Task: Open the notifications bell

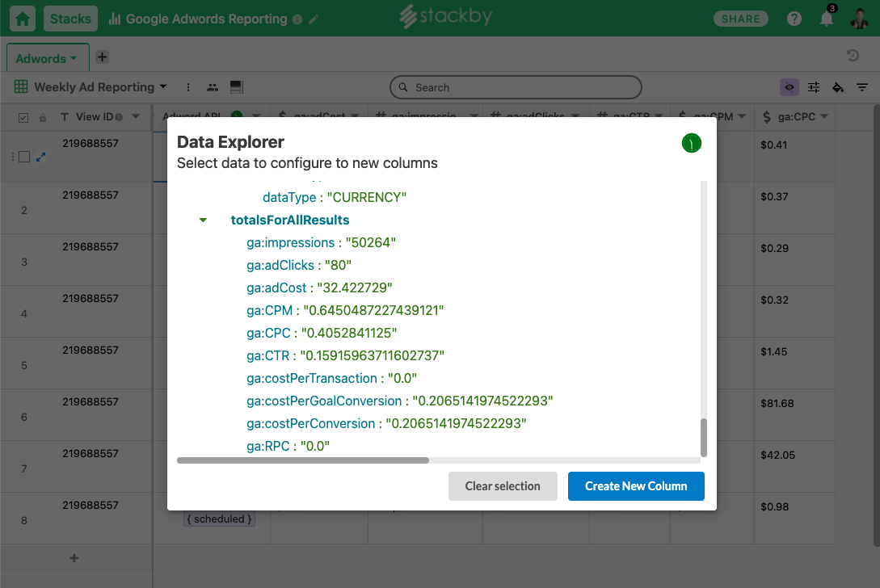Action: [827, 19]
